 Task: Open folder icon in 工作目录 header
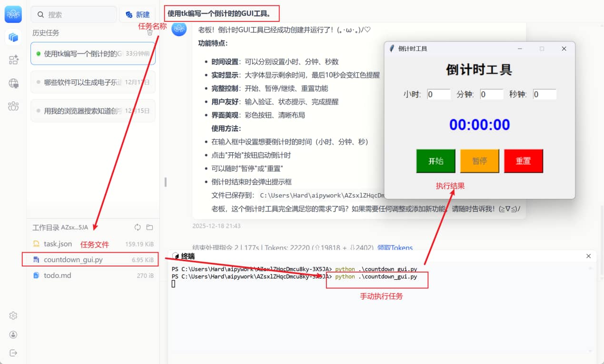click(x=149, y=227)
